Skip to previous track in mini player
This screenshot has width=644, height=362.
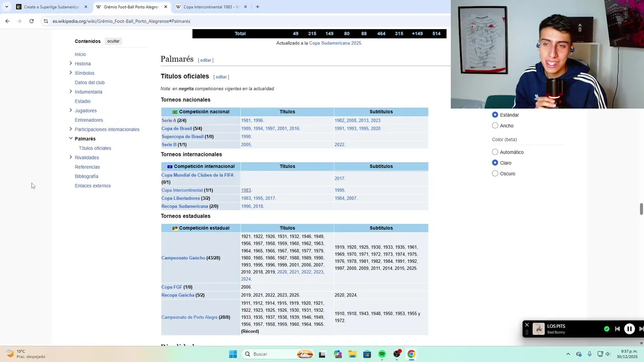pos(617,329)
